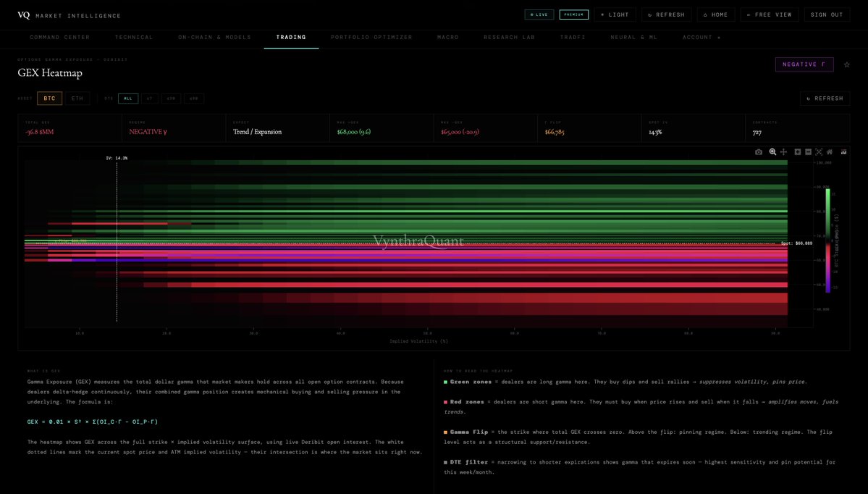Click the NEGATIVE γ regime value
This screenshot has height=494, width=868.
[x=148, y=132]
